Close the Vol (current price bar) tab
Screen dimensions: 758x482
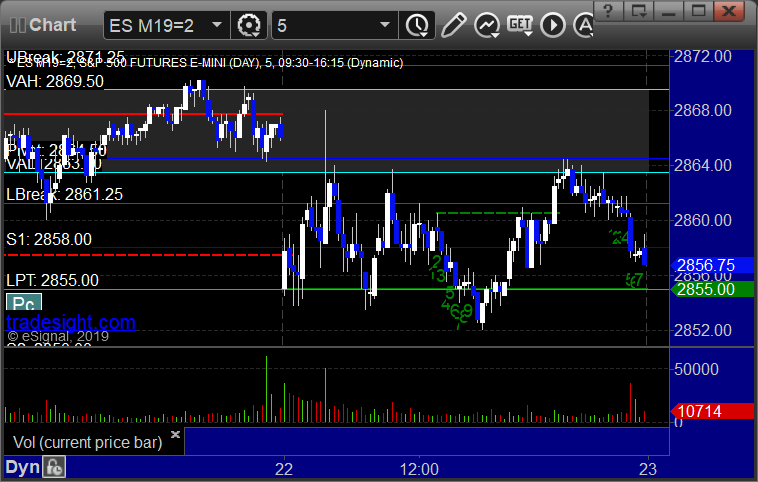click(x=175, y=434)
